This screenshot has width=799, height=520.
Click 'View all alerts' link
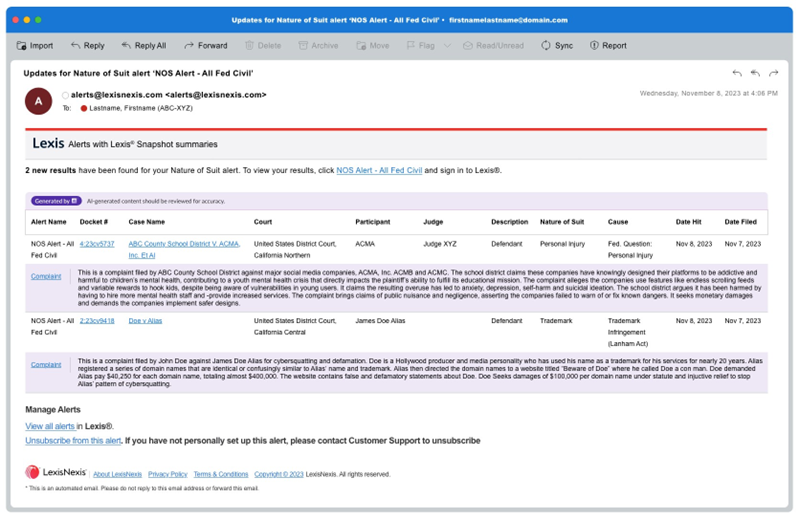(50, 426)
